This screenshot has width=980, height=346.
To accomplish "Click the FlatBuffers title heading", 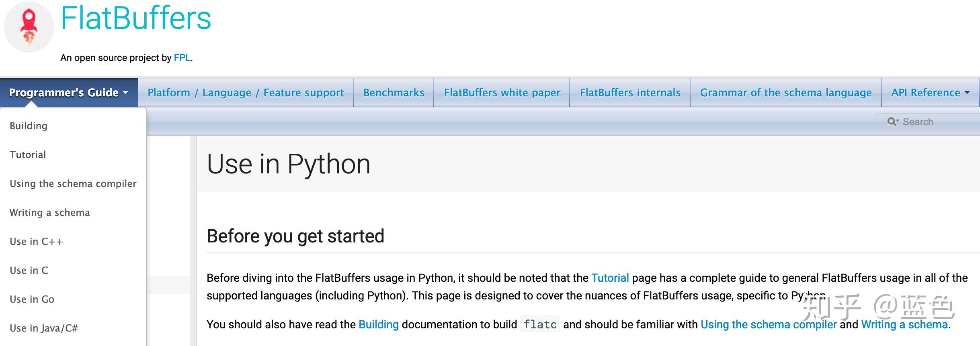I will (x=136, y=18).
